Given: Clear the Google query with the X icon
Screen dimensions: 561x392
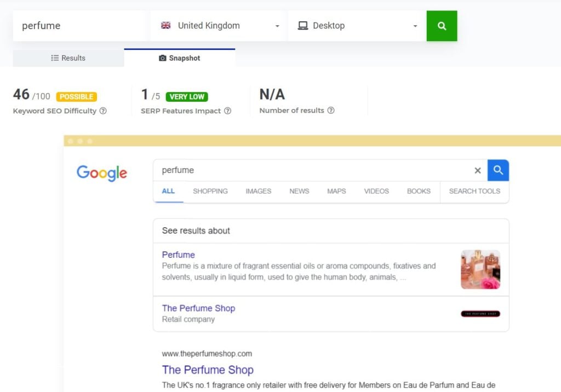Looking at the screenshot, I should pyautogui.click(x=478, y=170).
